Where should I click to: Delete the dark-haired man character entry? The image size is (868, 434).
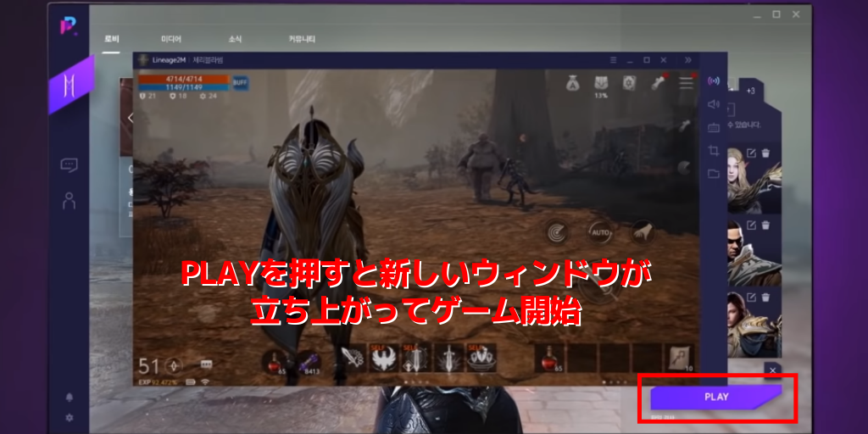pos(765,225)
